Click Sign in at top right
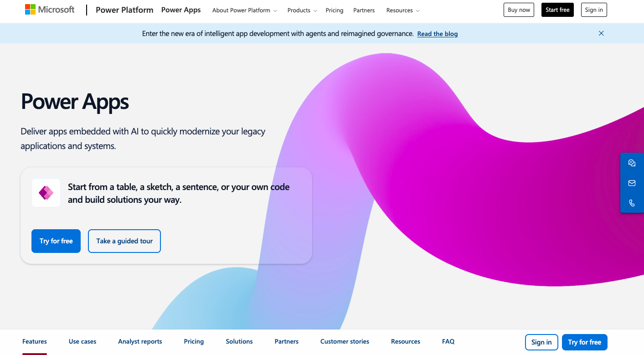Viewport: 644px width, 355px height. coord(594,10)
